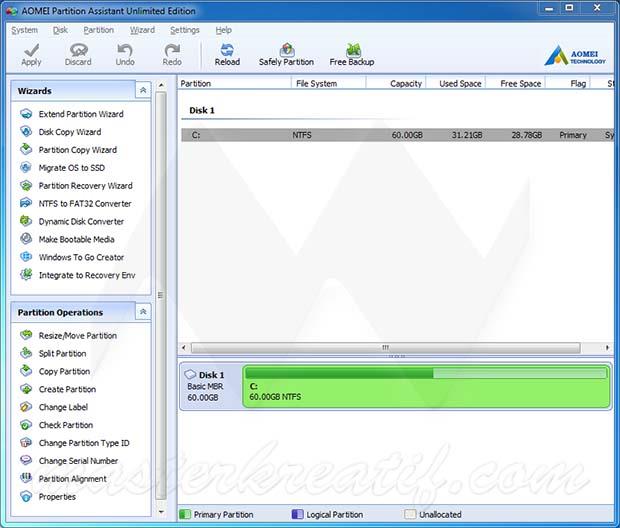
Task: Sort by the Partition column header
Action: pyautogui.click(x=234, y=83)
